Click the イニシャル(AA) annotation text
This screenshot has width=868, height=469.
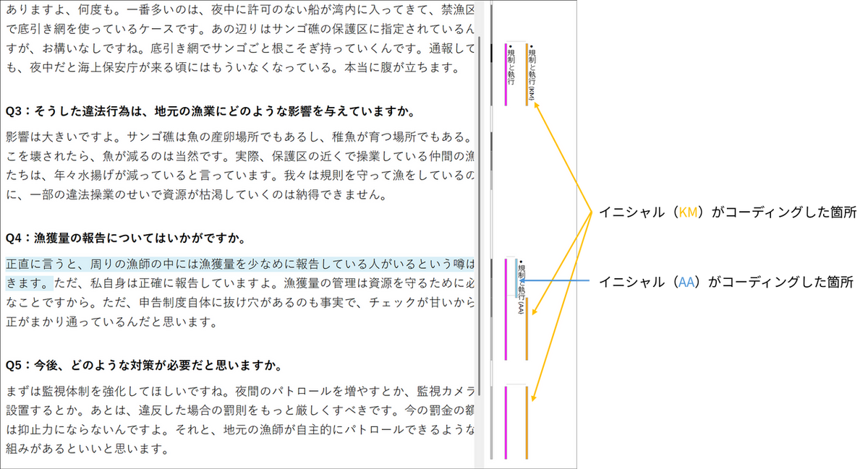[728, 283]
